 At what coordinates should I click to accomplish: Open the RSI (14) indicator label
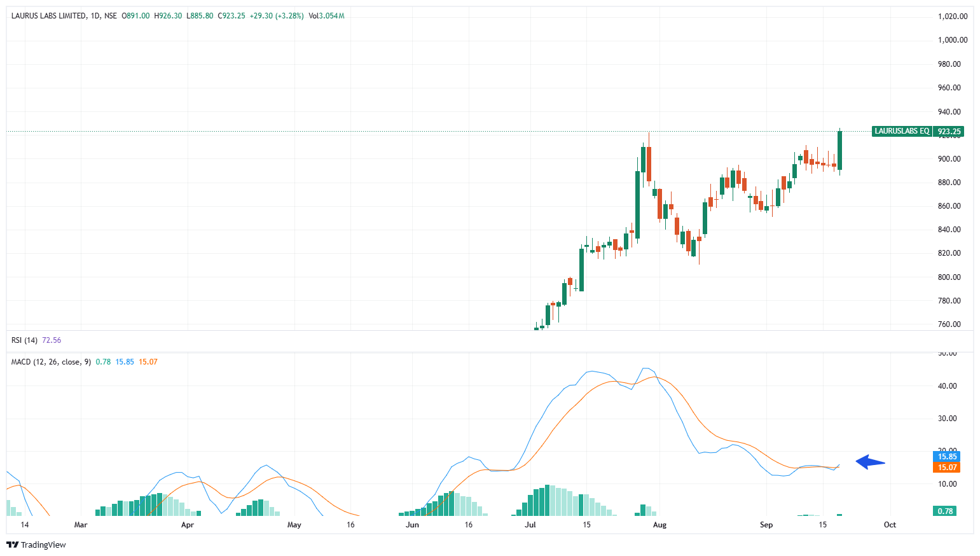[x=24, y=340]
